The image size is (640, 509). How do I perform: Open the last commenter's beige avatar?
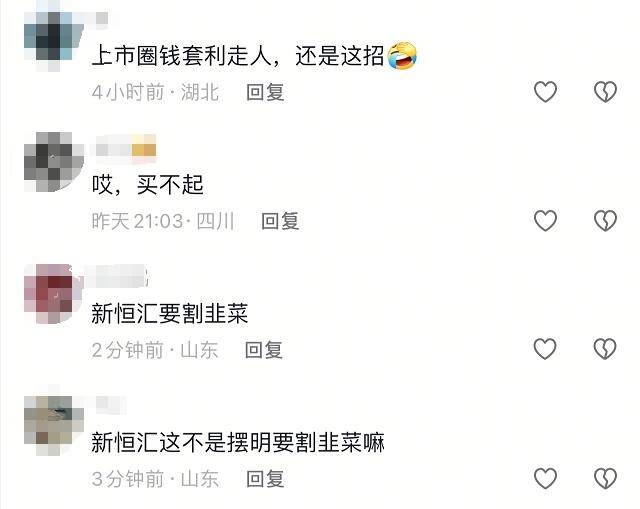coord(54,426)
